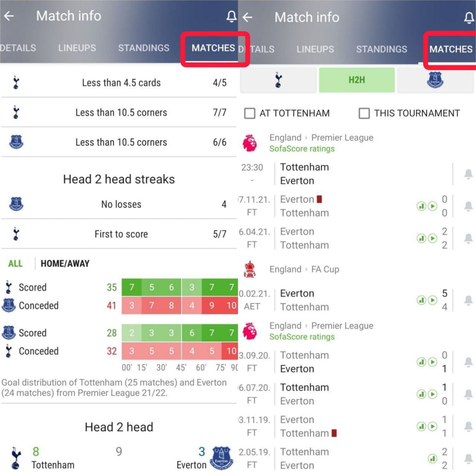
Task: Select Everton crest filter beside H2H
Action: (435, 80)
